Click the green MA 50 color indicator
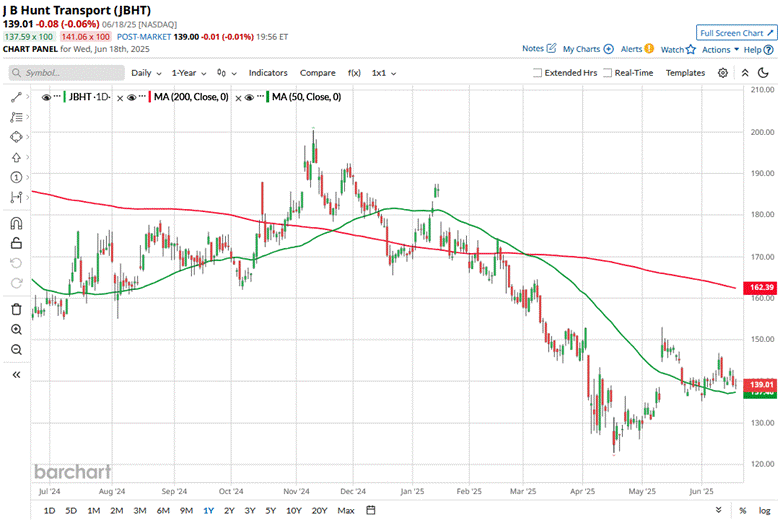The image size is (780, 520). pyautogui.click(x=268, y=97)
